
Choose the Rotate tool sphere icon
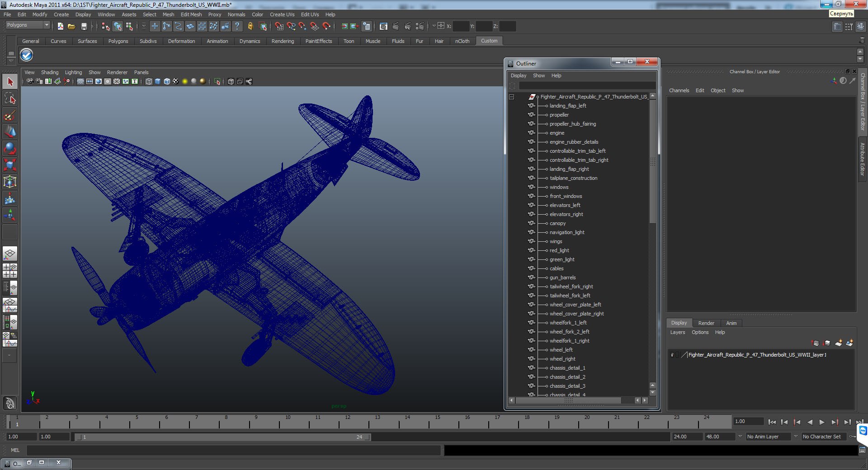[x=10, y=148]
